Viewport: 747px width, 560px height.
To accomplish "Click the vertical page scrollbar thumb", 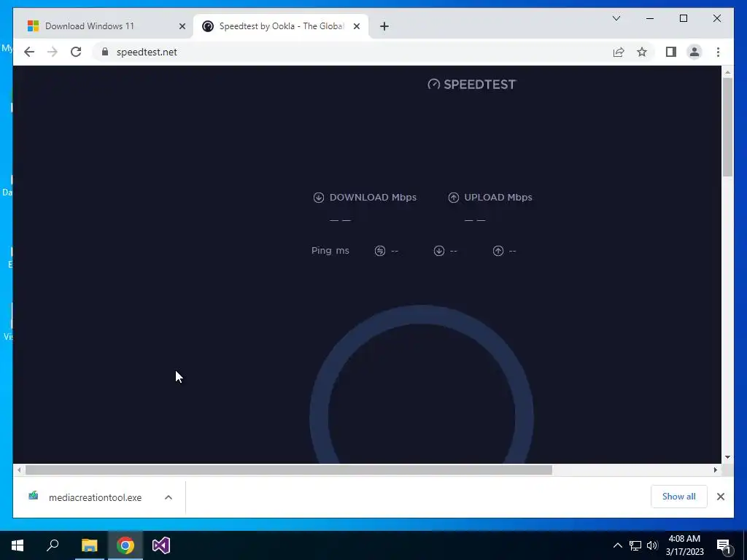I will point(727,127).
